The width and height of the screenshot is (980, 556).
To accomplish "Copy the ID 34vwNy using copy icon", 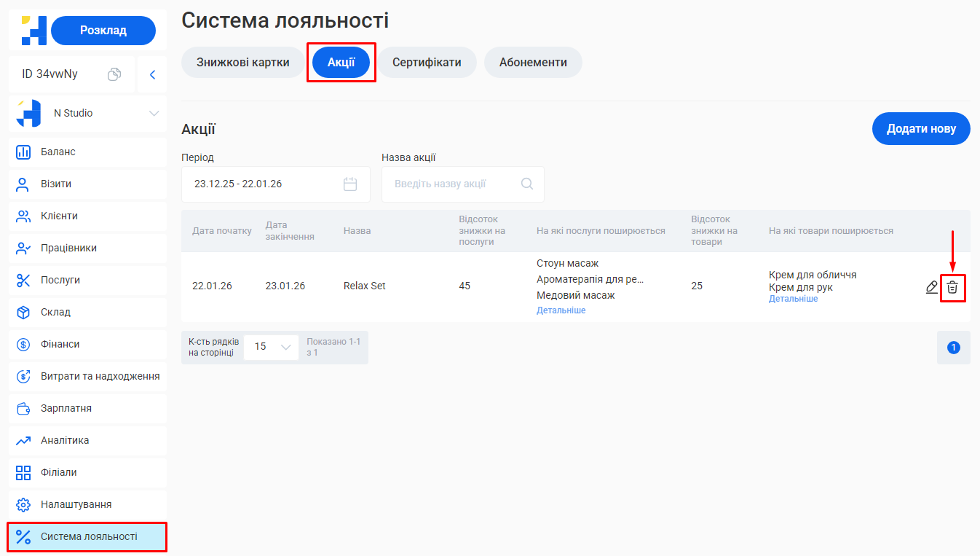I will [x=114, y=74].
